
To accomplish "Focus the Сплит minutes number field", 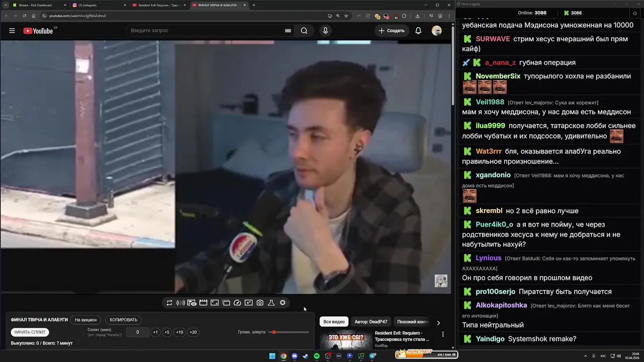I will click(137, 332).
